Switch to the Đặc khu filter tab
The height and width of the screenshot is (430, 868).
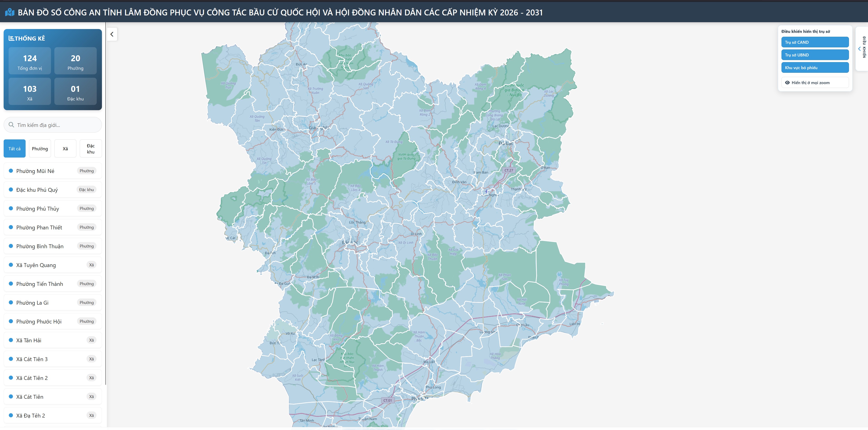pos(91,149)
